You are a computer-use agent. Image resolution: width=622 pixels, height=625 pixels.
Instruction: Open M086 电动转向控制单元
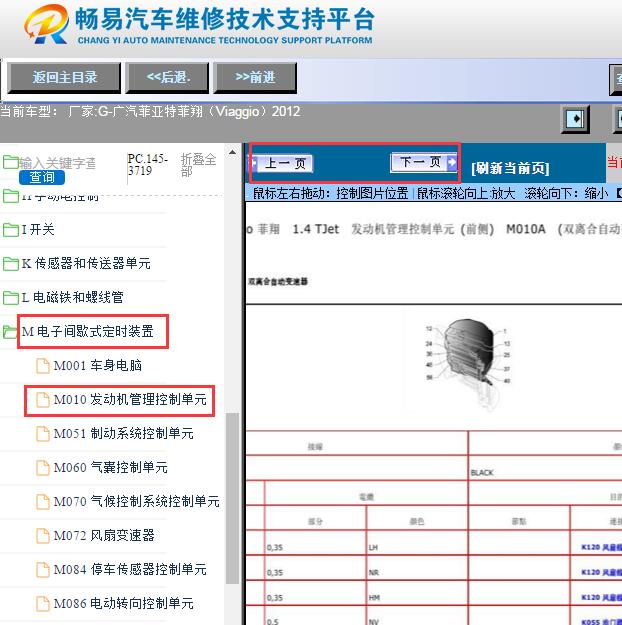point(124,603)
